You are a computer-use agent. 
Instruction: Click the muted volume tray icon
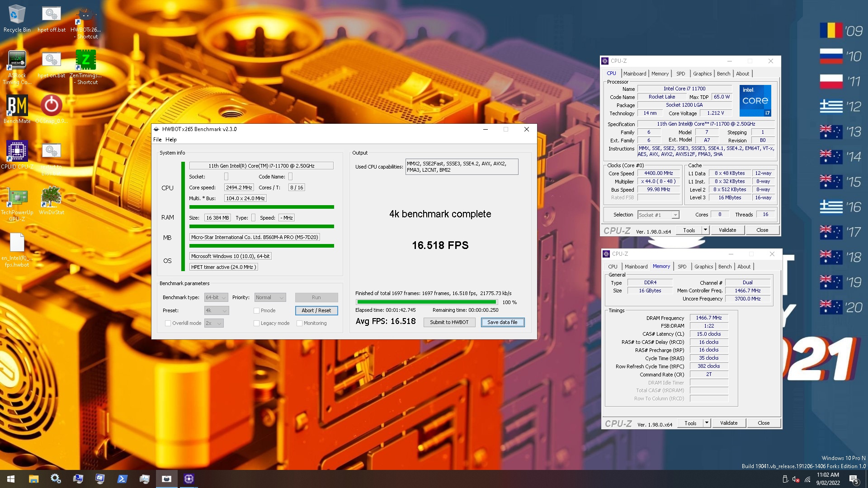pyautogui.click(x=796, y=479)
